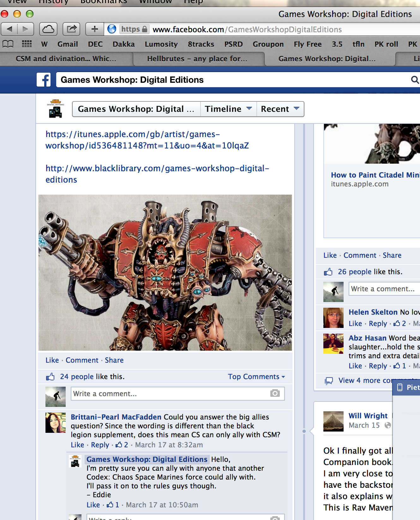420x520 pixels.
Task: Click 26 people who like this
Action: pos(355,272)
